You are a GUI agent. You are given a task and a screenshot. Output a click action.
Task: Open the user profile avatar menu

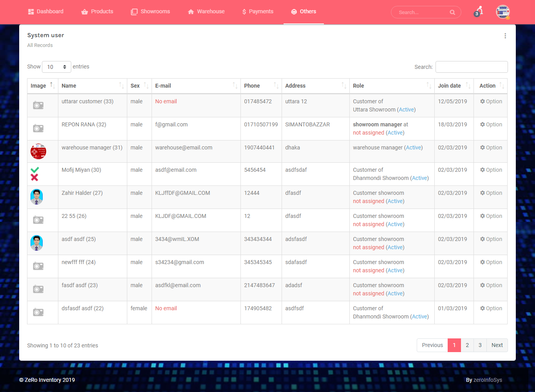[503, 12]
